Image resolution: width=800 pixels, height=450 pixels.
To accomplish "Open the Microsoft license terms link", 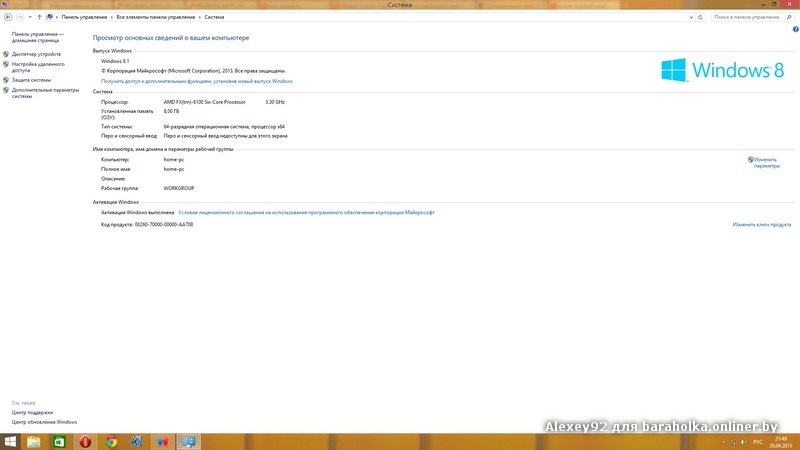I will click(306, 212).
